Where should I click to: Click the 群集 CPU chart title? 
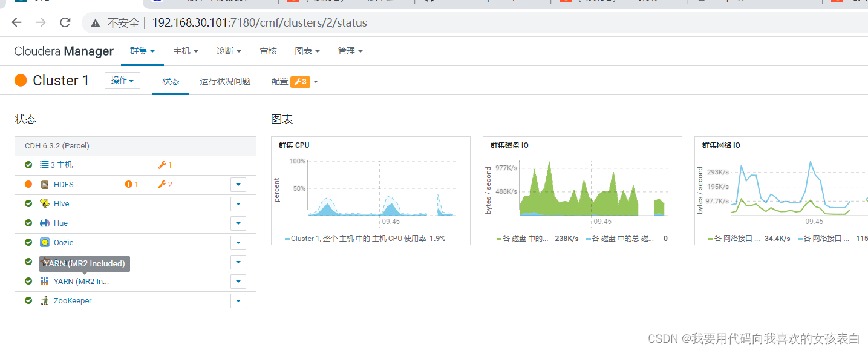tap(294, 145)
